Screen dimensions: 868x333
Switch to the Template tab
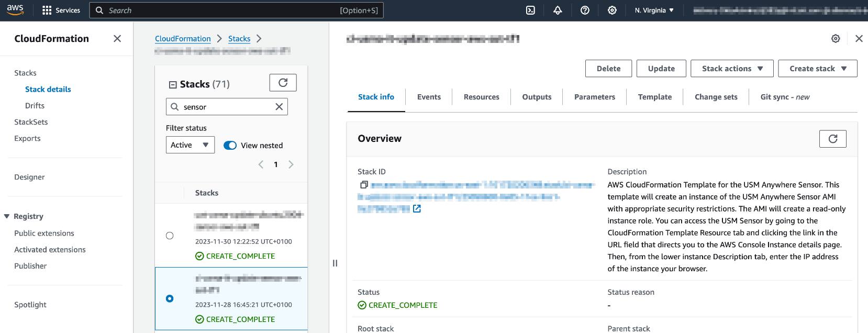pyautogui.click(x=655, y=97)
